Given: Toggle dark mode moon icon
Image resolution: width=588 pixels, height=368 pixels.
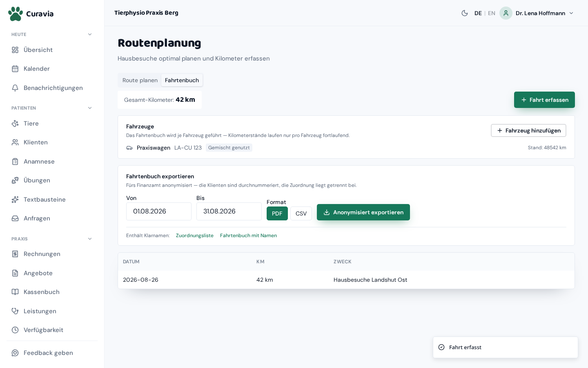Looking at the screenshot, I should click(x=465, y=13).
